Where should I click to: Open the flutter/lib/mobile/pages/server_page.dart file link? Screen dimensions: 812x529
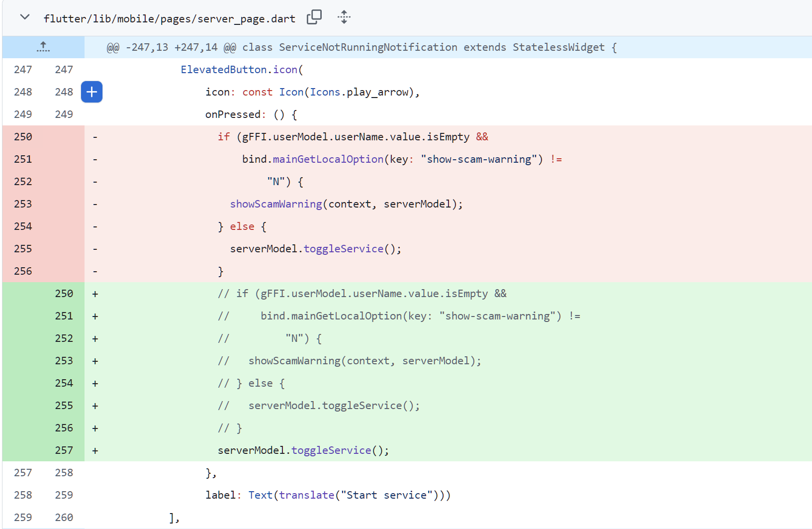coord(169,19)
